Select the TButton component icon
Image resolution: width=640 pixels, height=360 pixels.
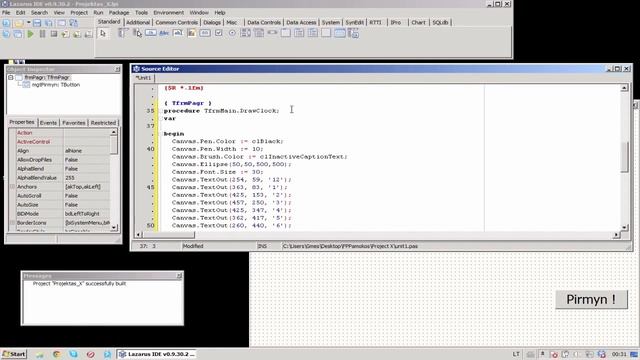[151, 33]
